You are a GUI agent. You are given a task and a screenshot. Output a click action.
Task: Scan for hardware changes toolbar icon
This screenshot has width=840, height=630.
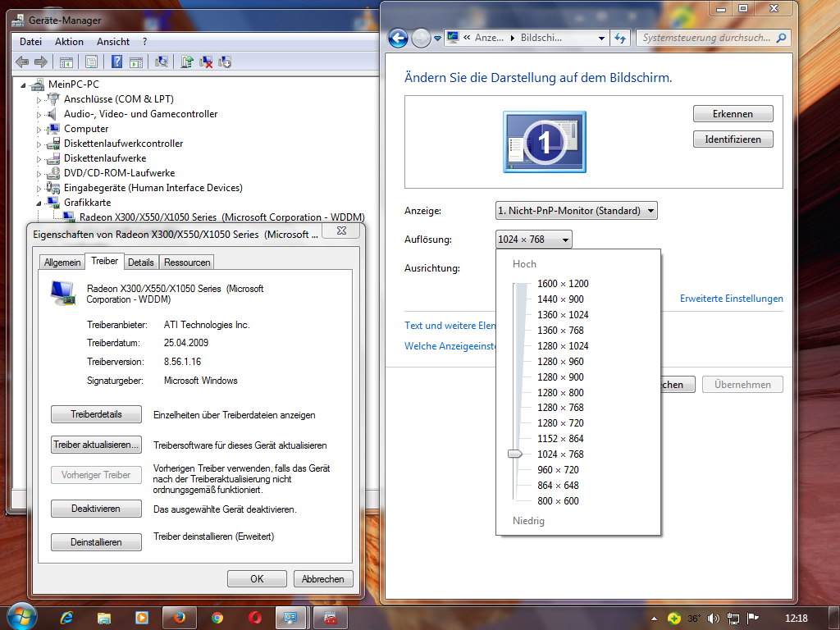[x=162, y=62]
